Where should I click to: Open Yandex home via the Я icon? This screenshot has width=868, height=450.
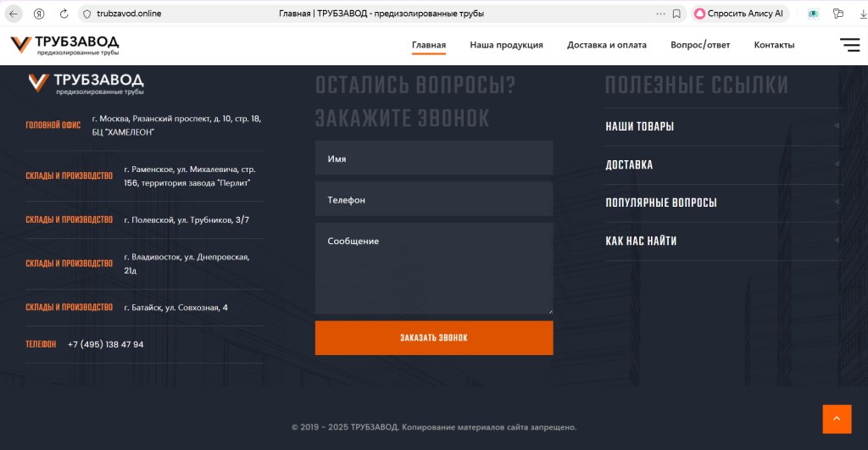[39, 14]
